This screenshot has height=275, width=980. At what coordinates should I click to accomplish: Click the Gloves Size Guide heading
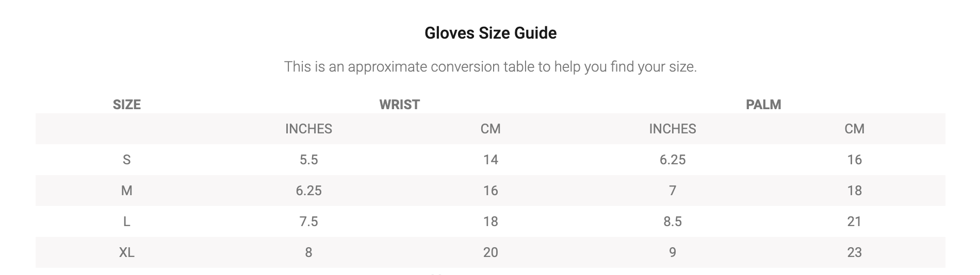pyautogui.click(x=490, y=33)
